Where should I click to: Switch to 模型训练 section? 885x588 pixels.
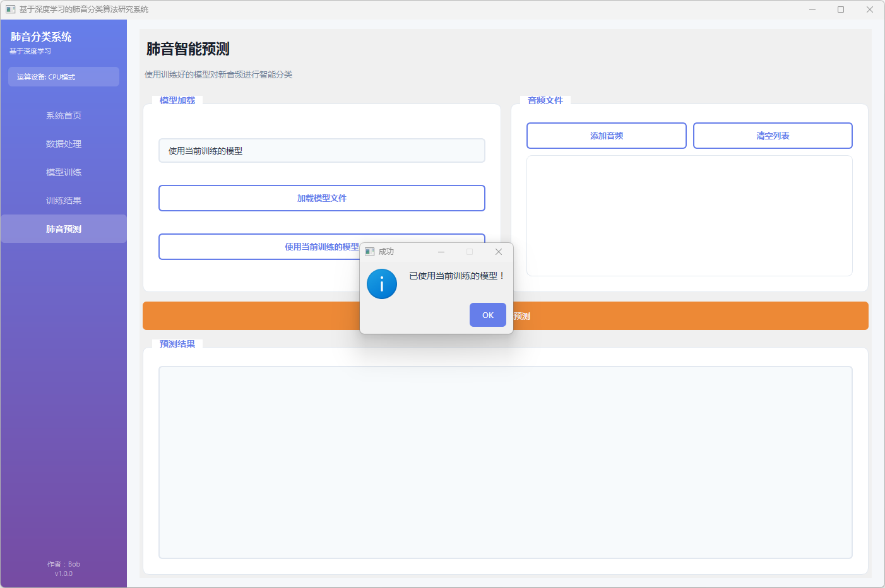click(x=64, y=172)
